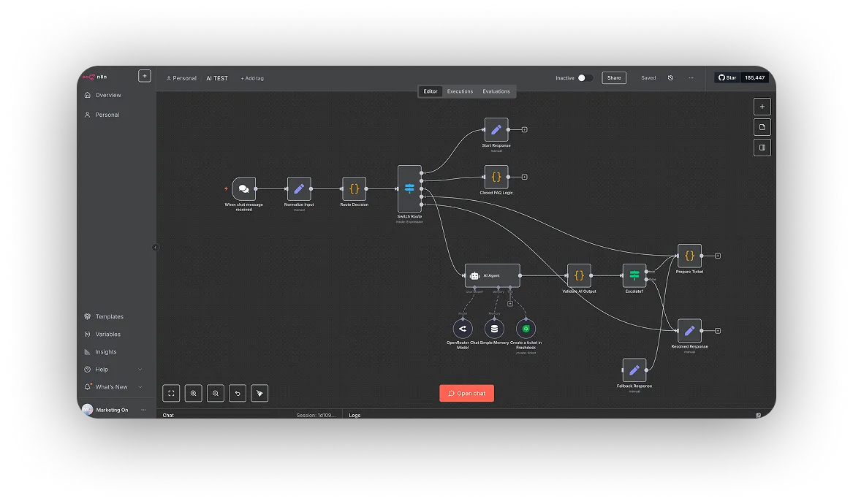
Task: Click the zoom out canvas button
Action: coord(216,393)
